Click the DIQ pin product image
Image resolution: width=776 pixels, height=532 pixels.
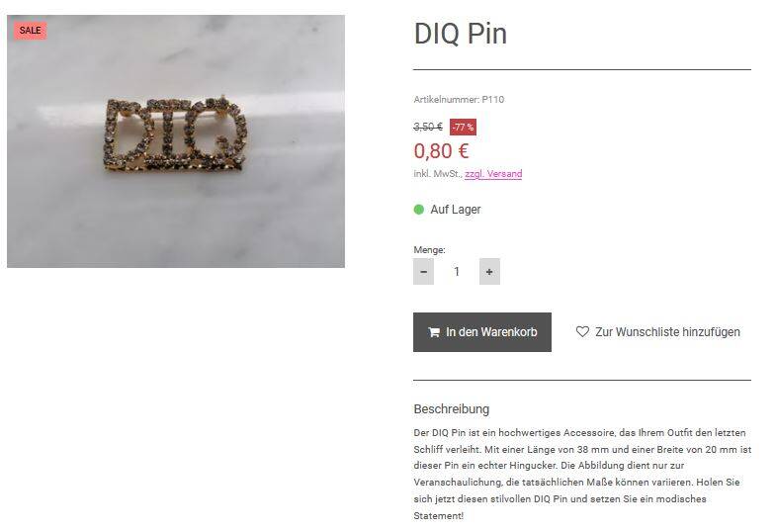(x=176, y=141)
